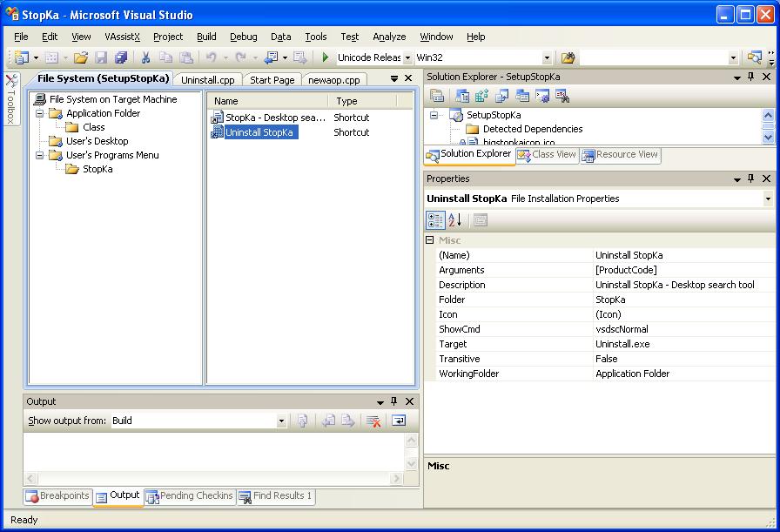Click the Start Debugging green play icon
Screen dimensions: 780x532
tap(326, 57)
